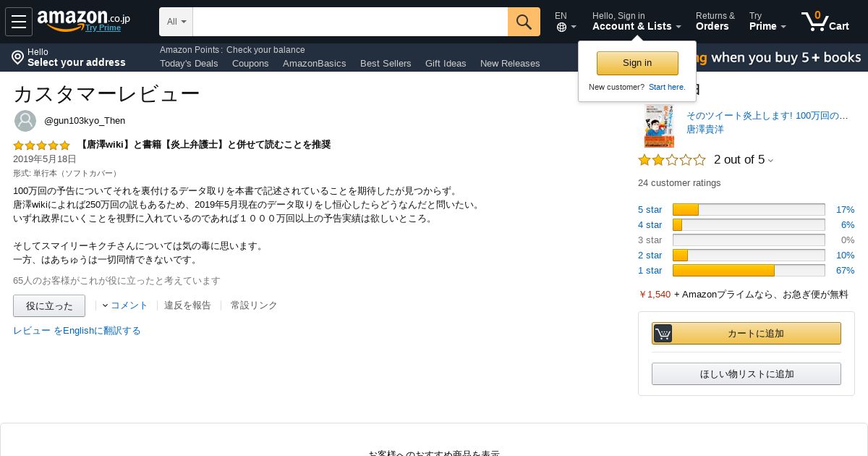868x456 pixels.
Task: Click the 24 customer ratings text
Action: 679,183
